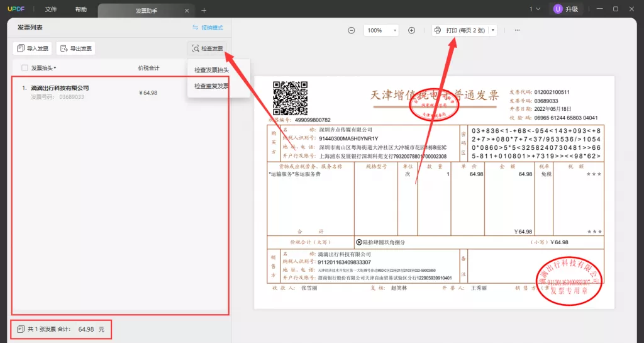This screenshot has height=343, width=644.
Task: Click the 机器编号 499099800782 value
Action: (313, 120)
